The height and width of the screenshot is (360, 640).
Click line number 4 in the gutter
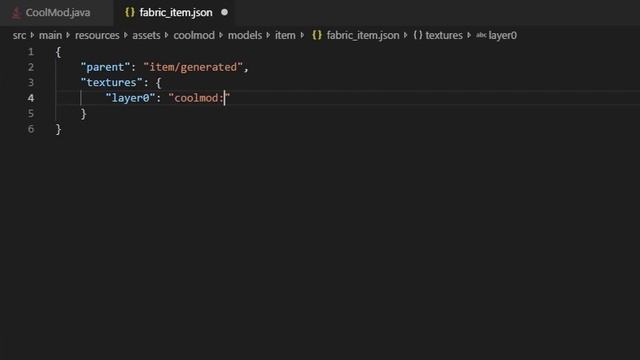(31, 98)
